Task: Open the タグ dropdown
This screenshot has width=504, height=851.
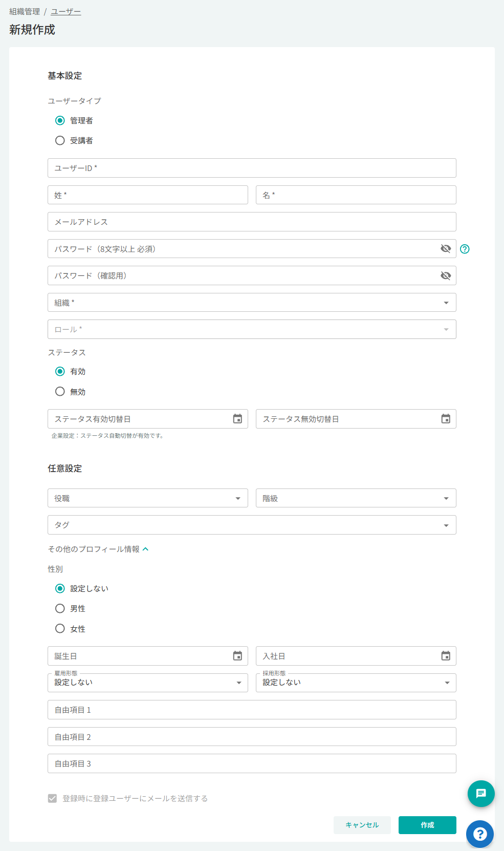Action: point(252,525)
